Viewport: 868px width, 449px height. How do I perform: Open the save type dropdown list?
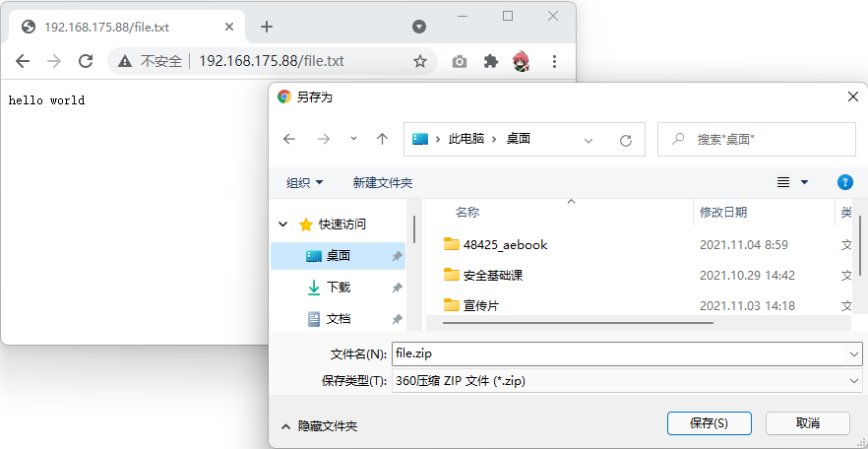[852, 380]
